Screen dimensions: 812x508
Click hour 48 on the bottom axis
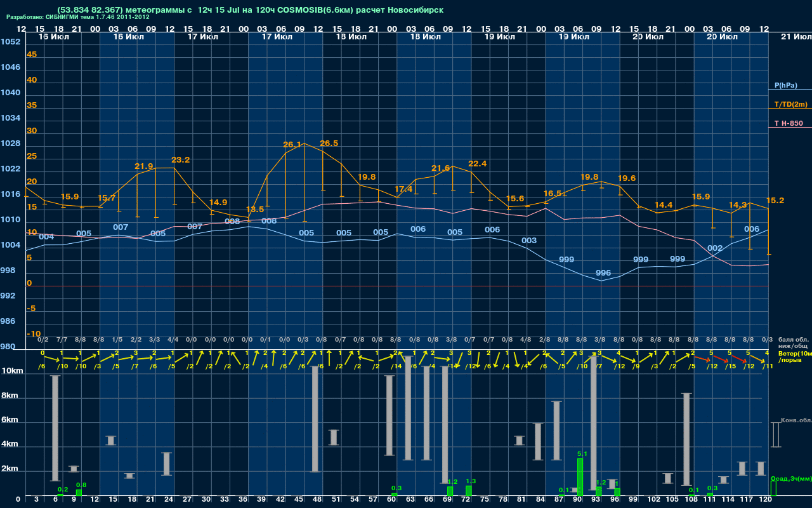(x=317, y=500)
